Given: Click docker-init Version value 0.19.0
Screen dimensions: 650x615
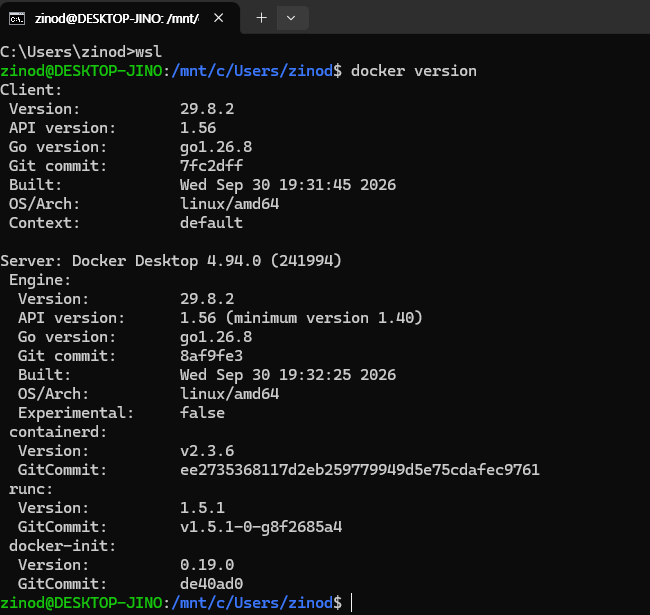Looking at the screenshot, I should pyautogui.click(x=207, y=565).
